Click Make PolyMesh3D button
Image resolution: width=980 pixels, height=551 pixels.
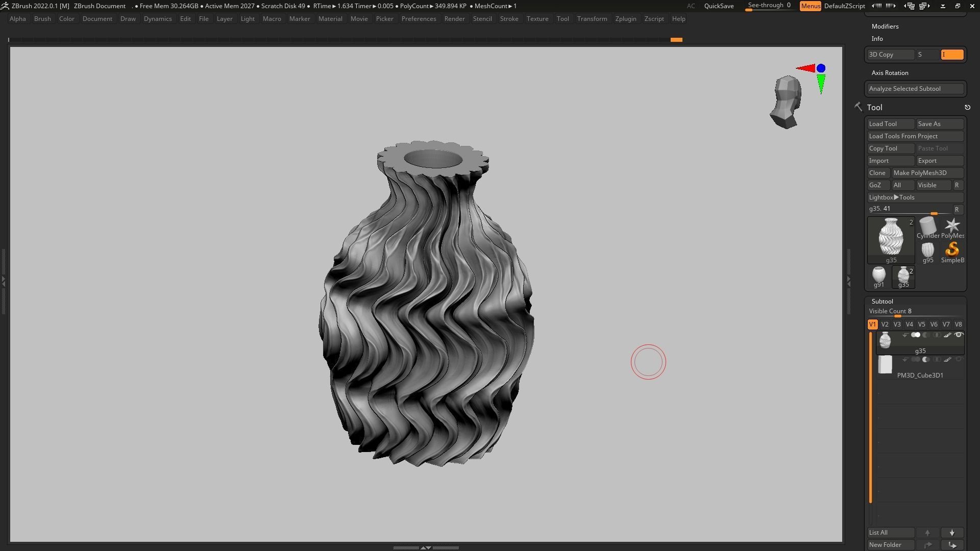coord(927,173)
